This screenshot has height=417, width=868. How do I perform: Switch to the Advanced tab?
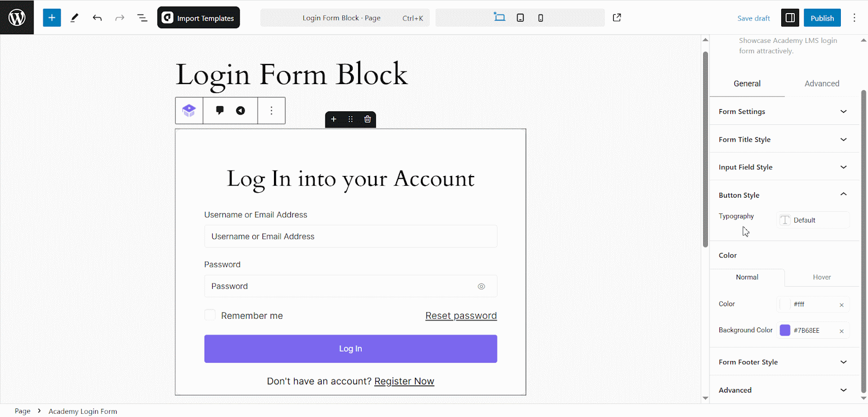tap(821, 83)
